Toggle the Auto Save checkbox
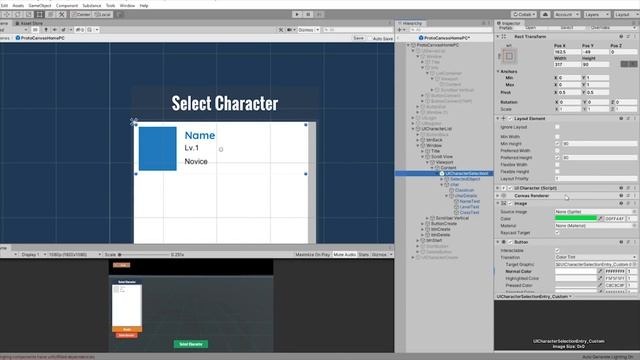The image size is (640, 360). (369, 38)
